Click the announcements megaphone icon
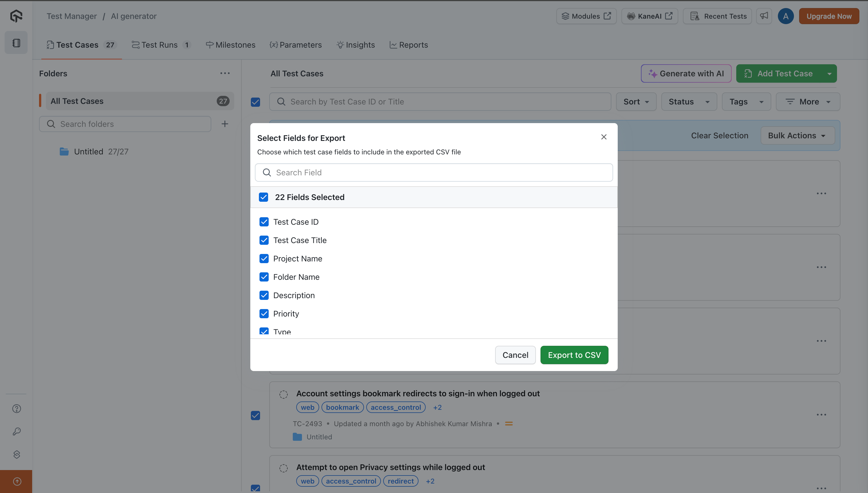 (x=764, y=16)
